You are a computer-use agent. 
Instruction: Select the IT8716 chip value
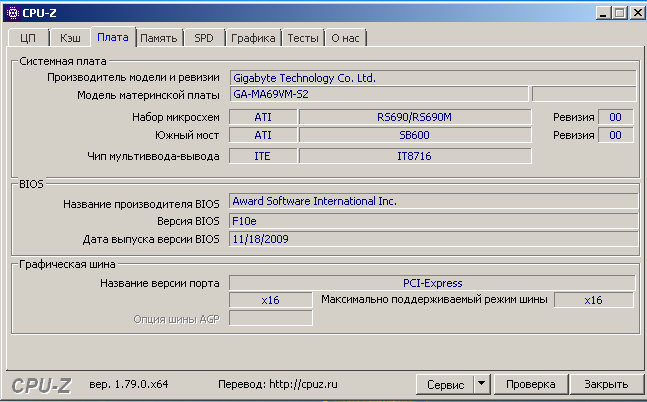[415, 156]
